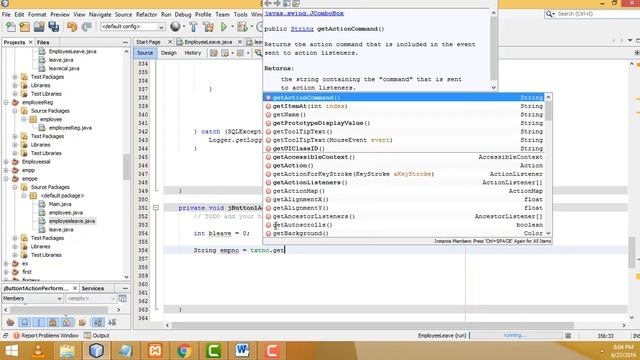Click the Build Project hammer icon

[x=193, y=27]
